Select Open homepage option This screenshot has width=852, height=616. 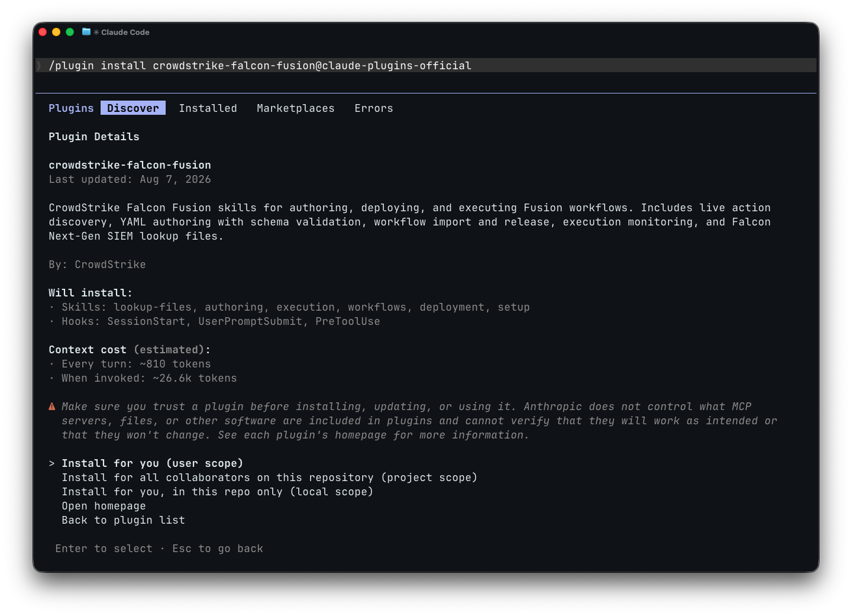[x=104, y=506]
